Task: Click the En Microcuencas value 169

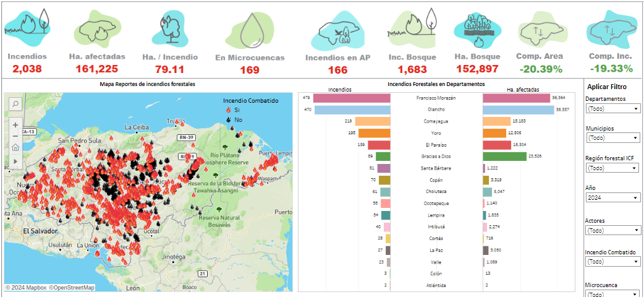Action: [x=250, y=70]
